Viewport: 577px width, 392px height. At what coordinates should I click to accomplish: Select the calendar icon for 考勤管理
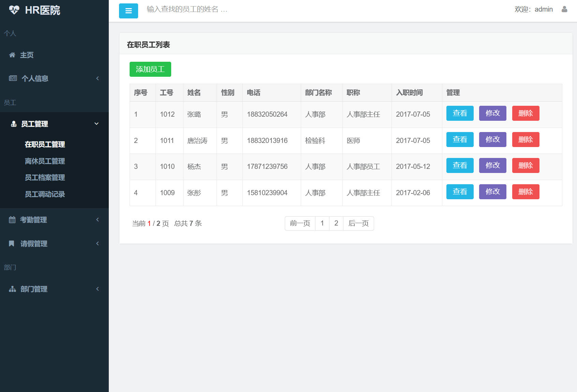(x=12, y=220)
